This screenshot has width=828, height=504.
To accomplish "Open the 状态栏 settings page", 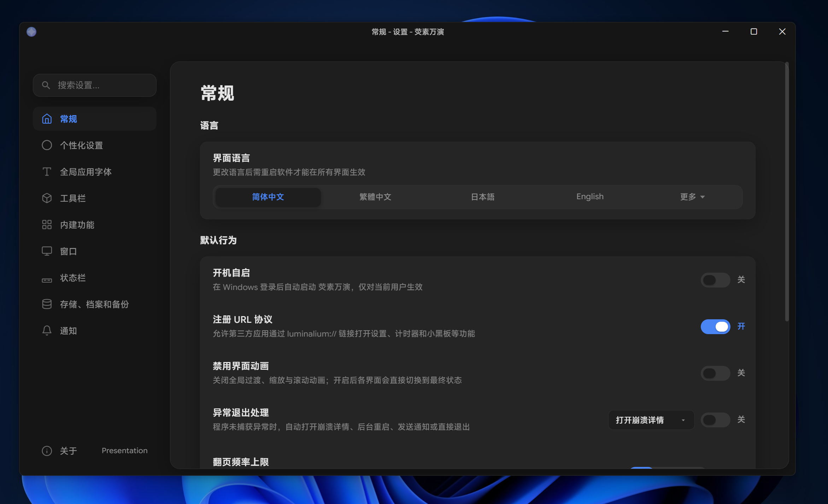I will point(95,278).
